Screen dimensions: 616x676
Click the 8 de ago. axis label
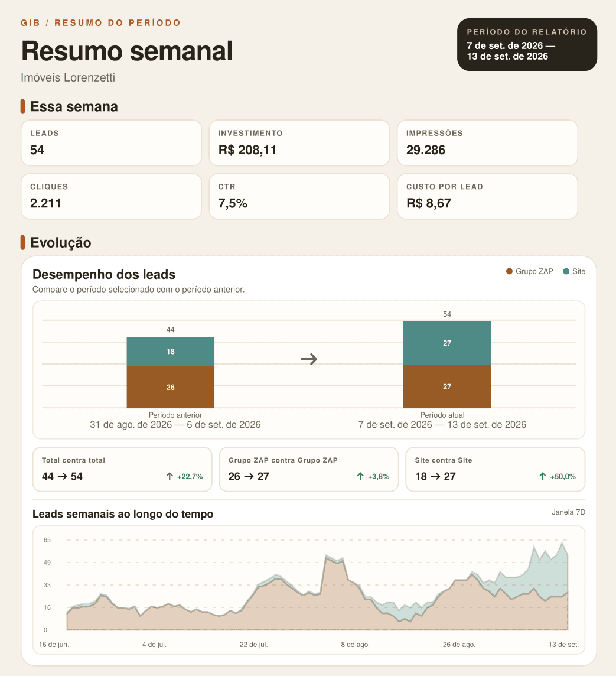(x=356, y=645)
